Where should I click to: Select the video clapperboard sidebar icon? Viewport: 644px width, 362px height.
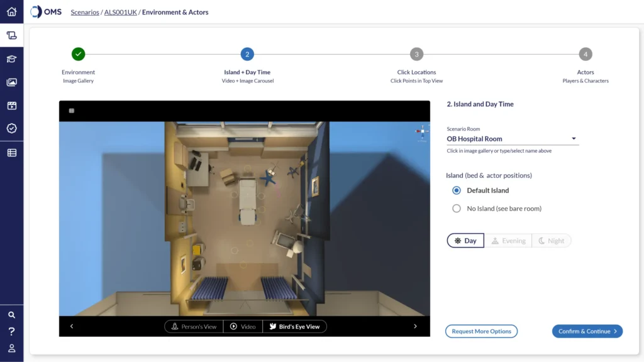coord(11,105)
